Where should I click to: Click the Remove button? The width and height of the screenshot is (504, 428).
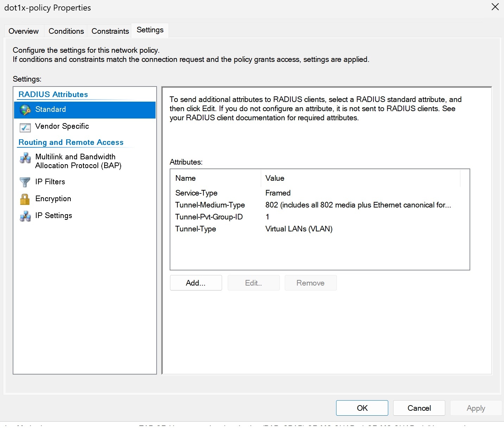[310, 283]
